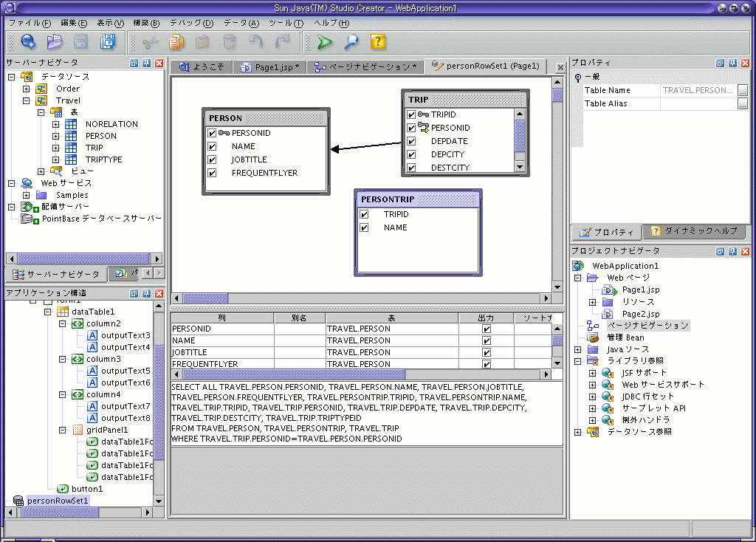
Task: Expand the Samples web services node
Action: click(27, 195)
